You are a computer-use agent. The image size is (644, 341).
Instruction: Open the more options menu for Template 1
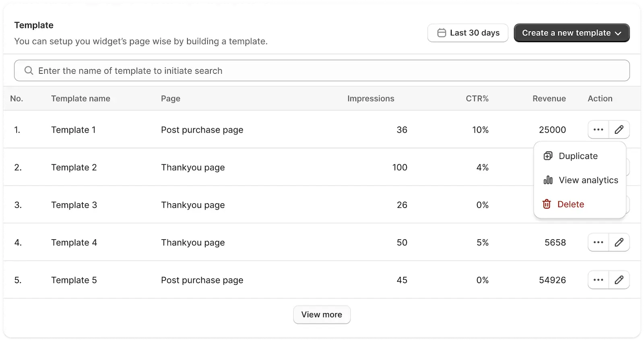(x=598, y=130)
